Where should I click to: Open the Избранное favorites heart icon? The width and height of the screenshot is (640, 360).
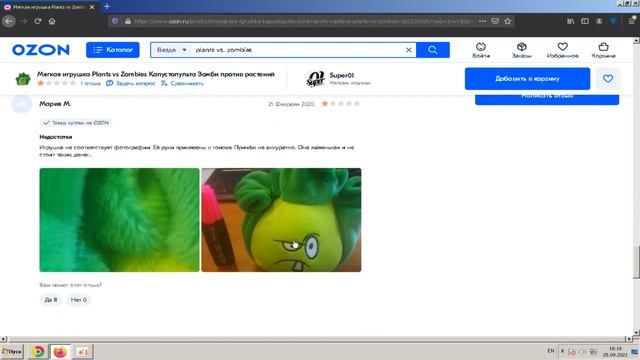[x=562, y=50]
